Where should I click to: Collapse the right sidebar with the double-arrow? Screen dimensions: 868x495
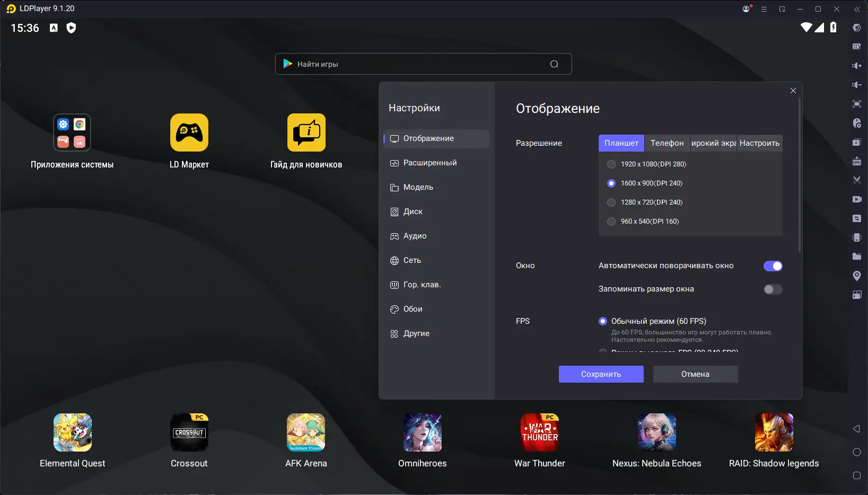click(x=856, y=9)
